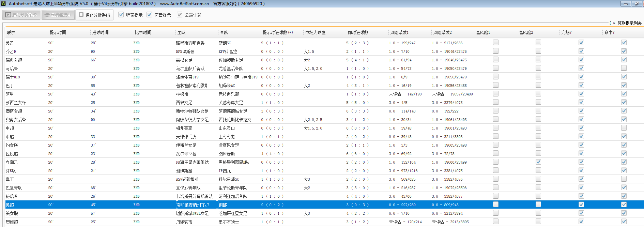Click the 命中? column header
Screen dimensions: 644x227
coord(609,32)
